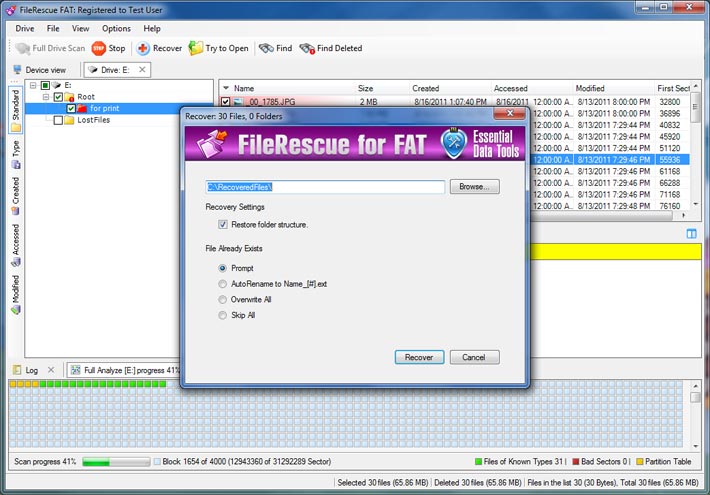The image size is (710, 495).
Task: Open the Log tab
Action: [26, 370]
